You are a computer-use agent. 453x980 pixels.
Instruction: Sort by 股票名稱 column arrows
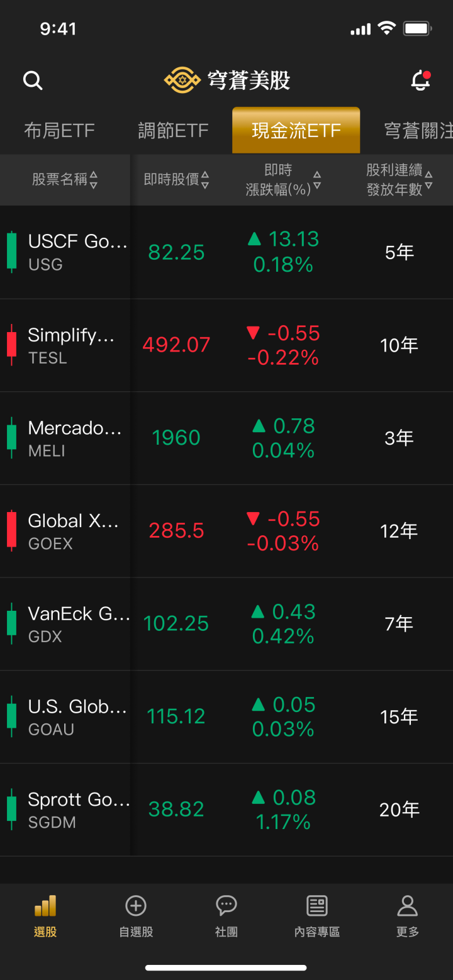coord(94,180)
